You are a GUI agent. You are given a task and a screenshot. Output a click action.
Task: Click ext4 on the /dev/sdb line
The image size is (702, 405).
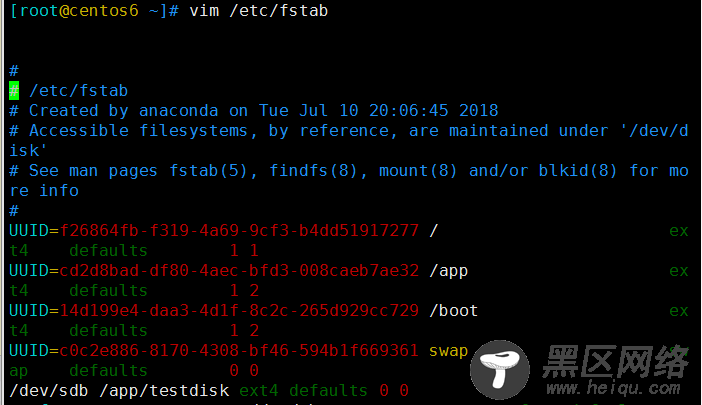tap(259, 391)
